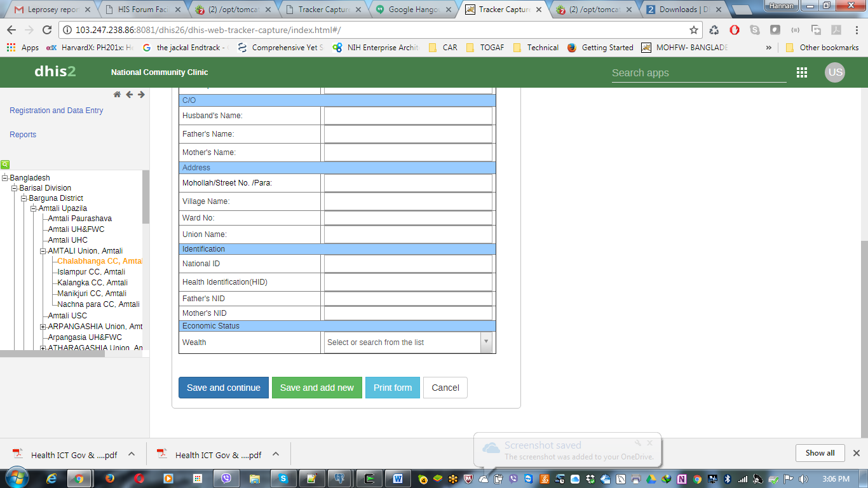The width and height of the screenshot is (868, 488).
Task: Select Islampur CC, Amtali in the tree
Action: pos(92,272)
